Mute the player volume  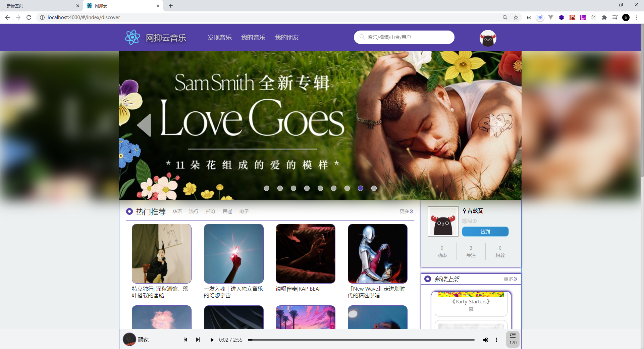point(485,340)
